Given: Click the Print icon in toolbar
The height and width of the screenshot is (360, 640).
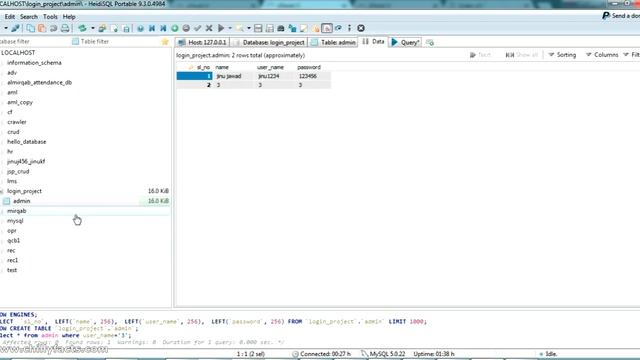Looking at the screenshot, I should point(65,28).
